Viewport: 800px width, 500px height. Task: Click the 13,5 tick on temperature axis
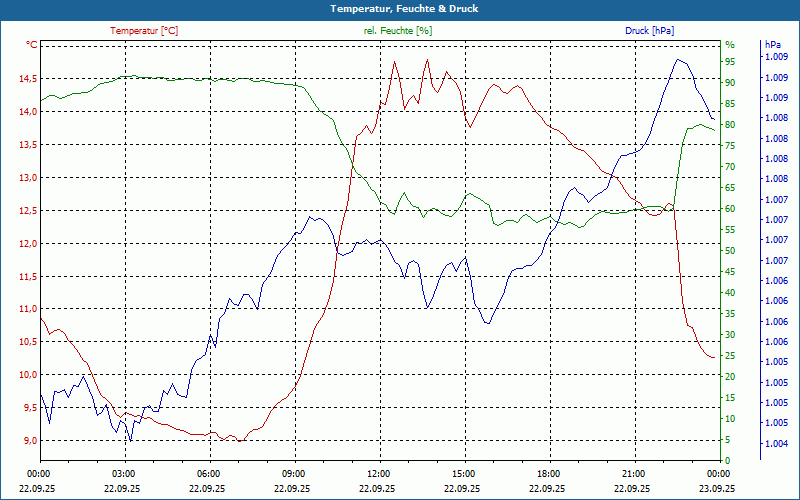[x=28, y=145]
